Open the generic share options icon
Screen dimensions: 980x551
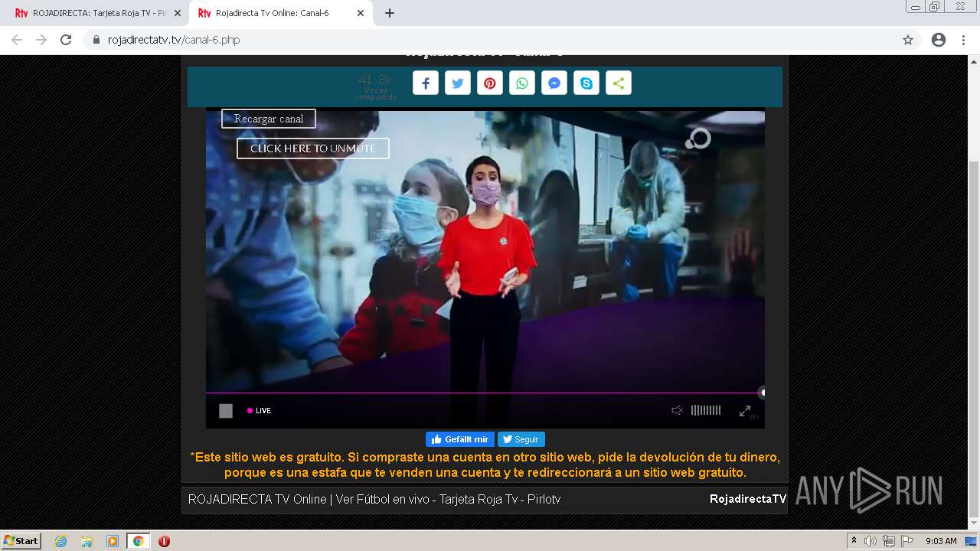pos(619,83)
